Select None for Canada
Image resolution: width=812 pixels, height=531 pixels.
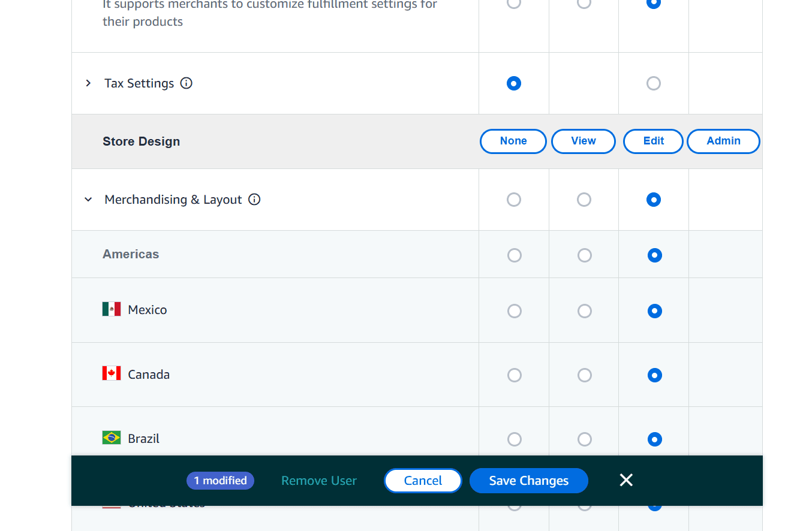(515, 375)
